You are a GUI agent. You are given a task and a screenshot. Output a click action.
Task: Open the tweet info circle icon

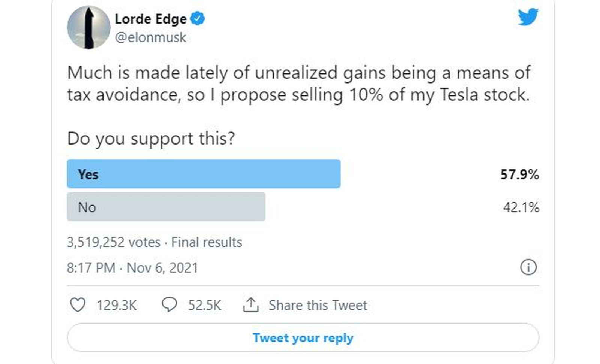tap(528, 267)
